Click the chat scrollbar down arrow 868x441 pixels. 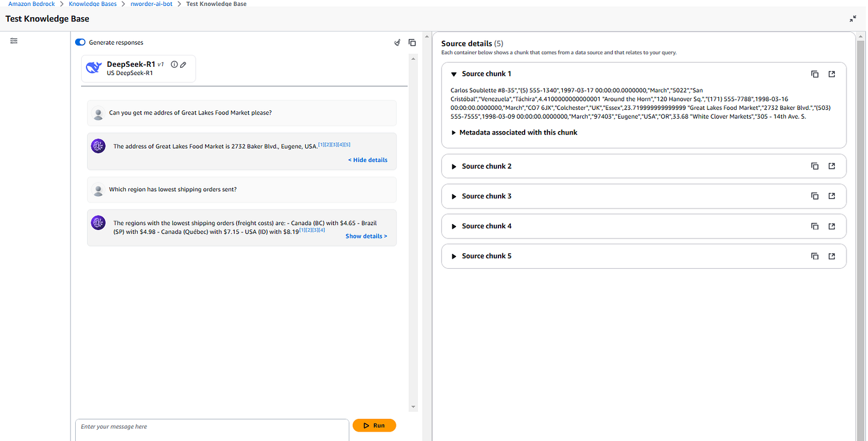(x=413, y=407)
